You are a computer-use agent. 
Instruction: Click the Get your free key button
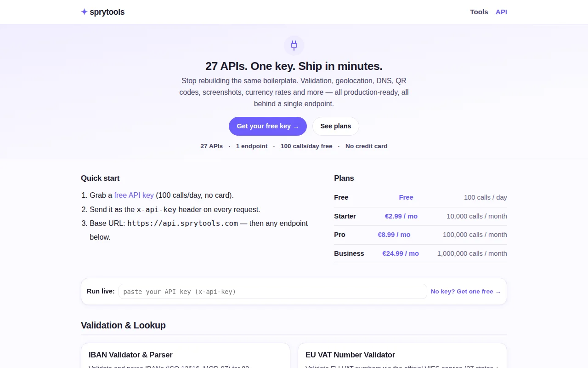pyautogui.click(x=268, y=126)
